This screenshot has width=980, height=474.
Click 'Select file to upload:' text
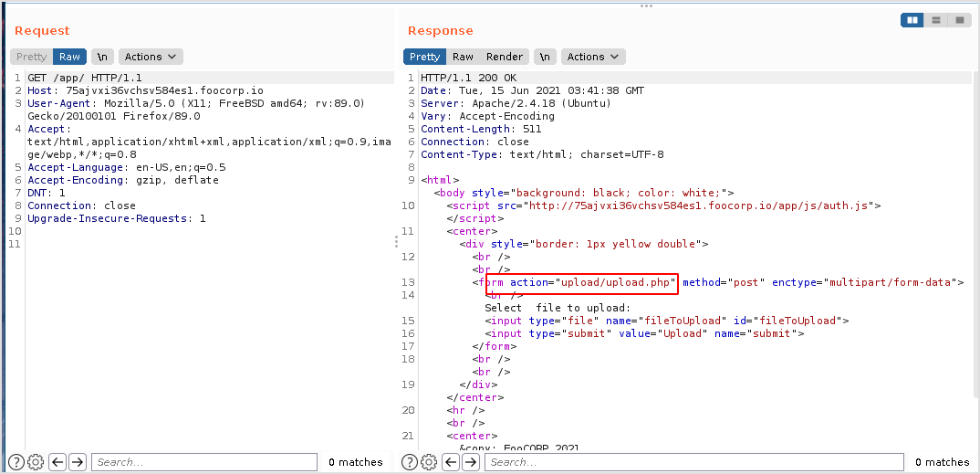558,309
